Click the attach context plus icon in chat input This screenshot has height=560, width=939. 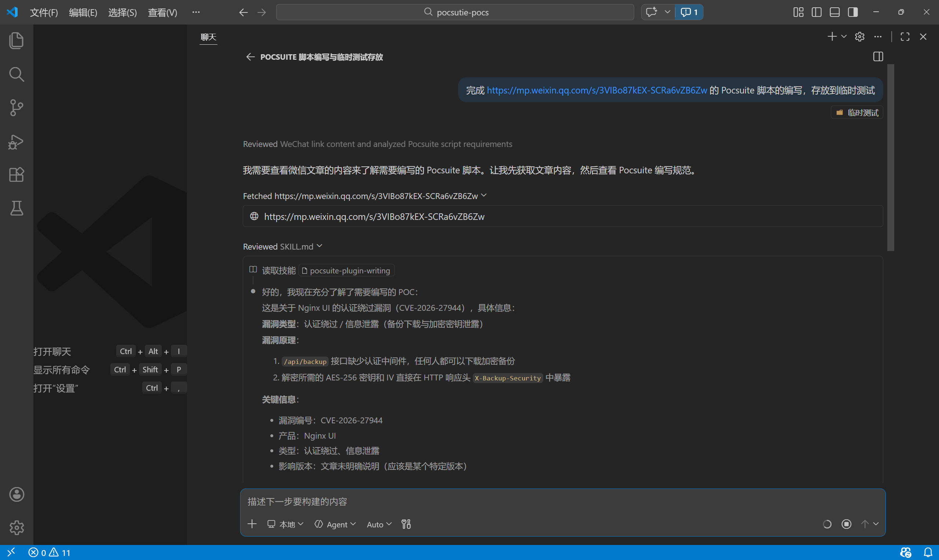pos(252,524)
